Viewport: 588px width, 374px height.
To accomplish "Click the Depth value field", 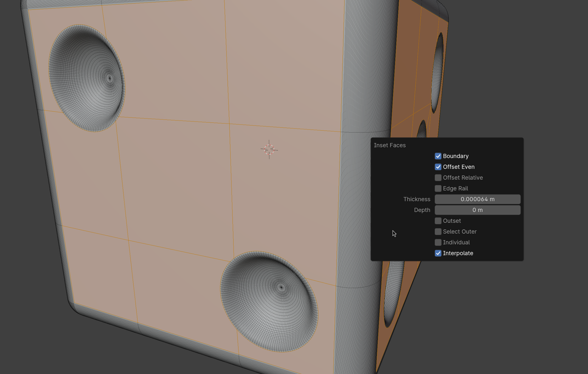I will point(477,210).
